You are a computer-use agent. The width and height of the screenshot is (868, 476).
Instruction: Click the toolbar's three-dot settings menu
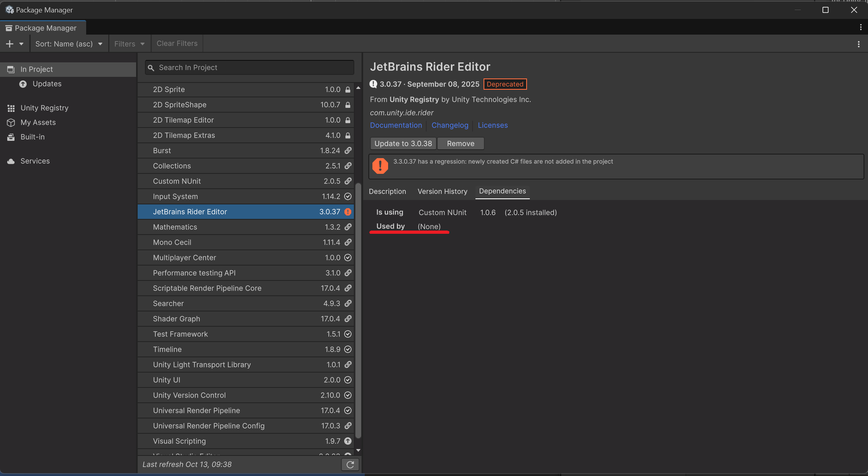tap(858, 44)
